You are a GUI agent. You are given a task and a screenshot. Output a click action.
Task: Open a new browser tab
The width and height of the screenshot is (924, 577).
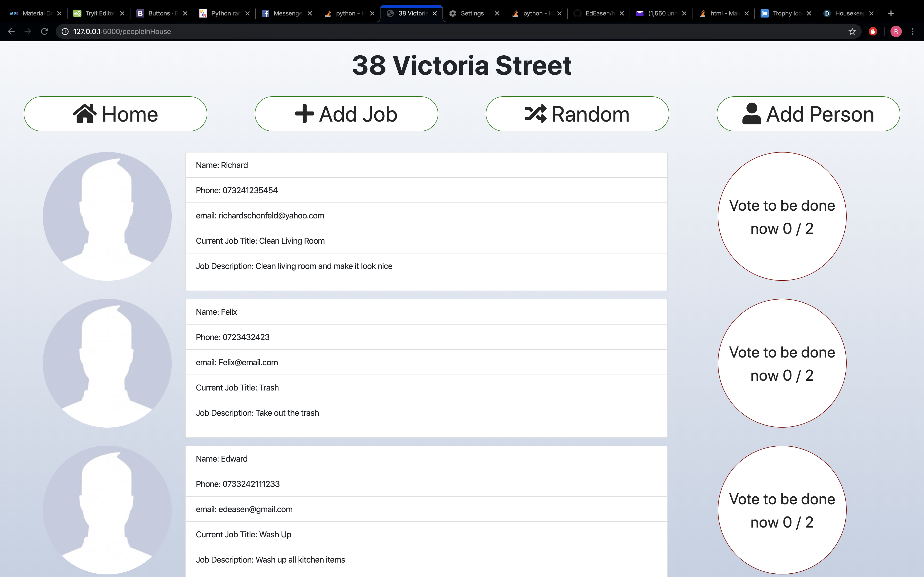click(x=891, y=13)
